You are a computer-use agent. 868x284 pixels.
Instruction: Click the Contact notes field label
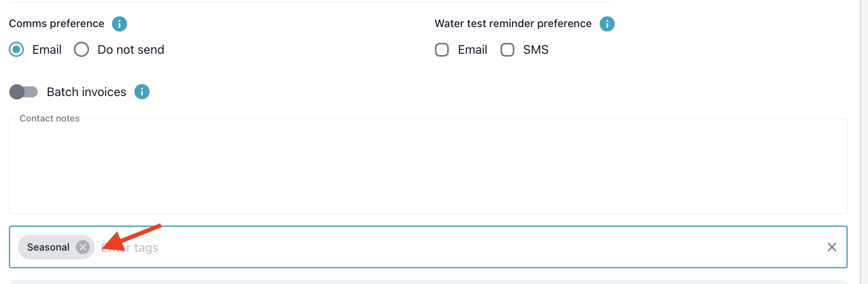(49, 119)
